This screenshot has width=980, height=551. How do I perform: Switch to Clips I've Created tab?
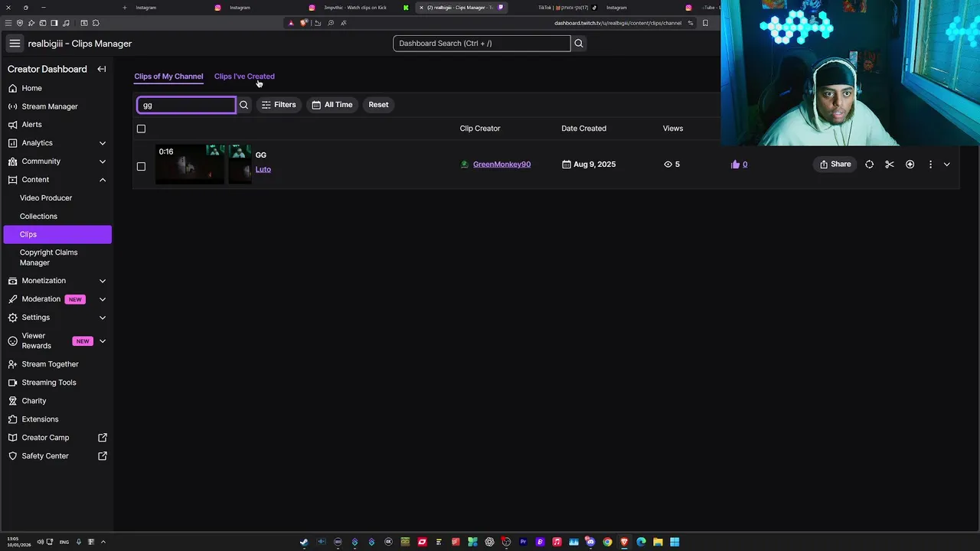(244, 77)
